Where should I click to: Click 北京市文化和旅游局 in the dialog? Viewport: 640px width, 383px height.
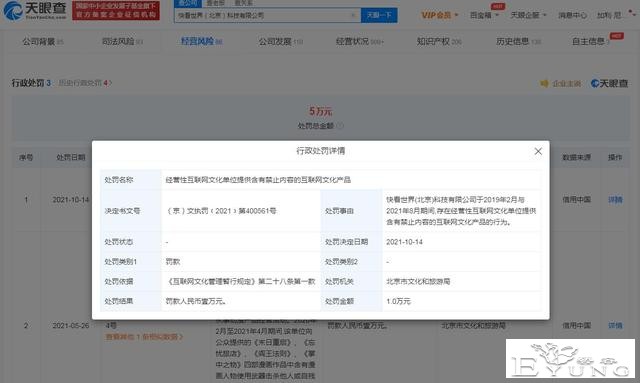click(418, 281)
